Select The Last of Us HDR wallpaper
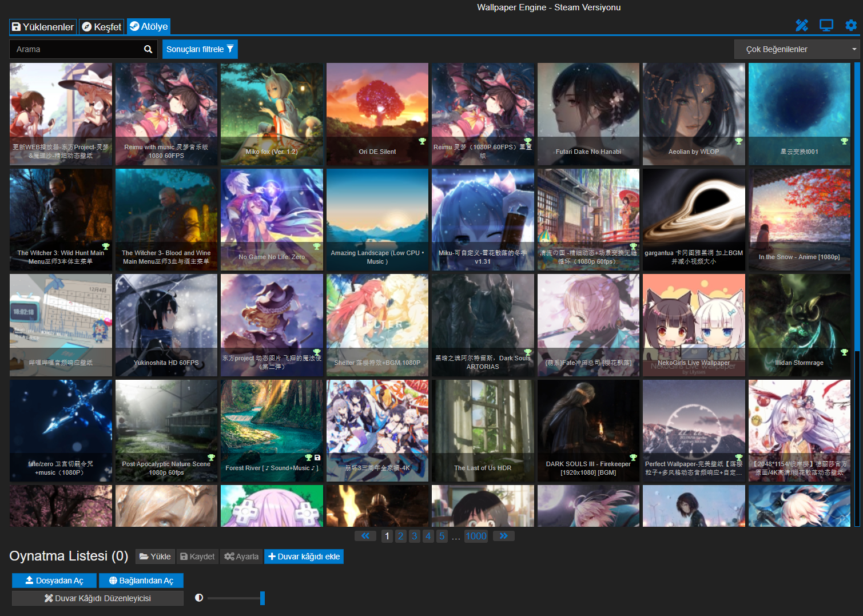 pos(483,431)
